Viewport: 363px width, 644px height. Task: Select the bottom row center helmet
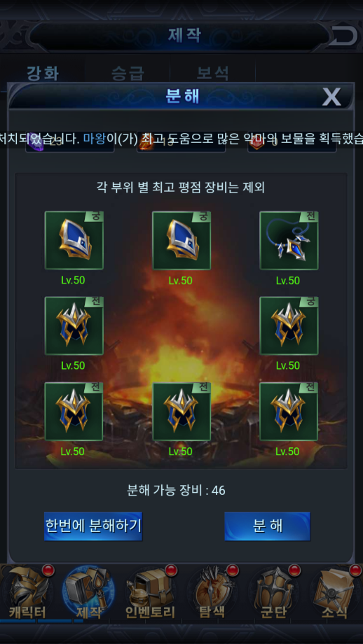181,411
